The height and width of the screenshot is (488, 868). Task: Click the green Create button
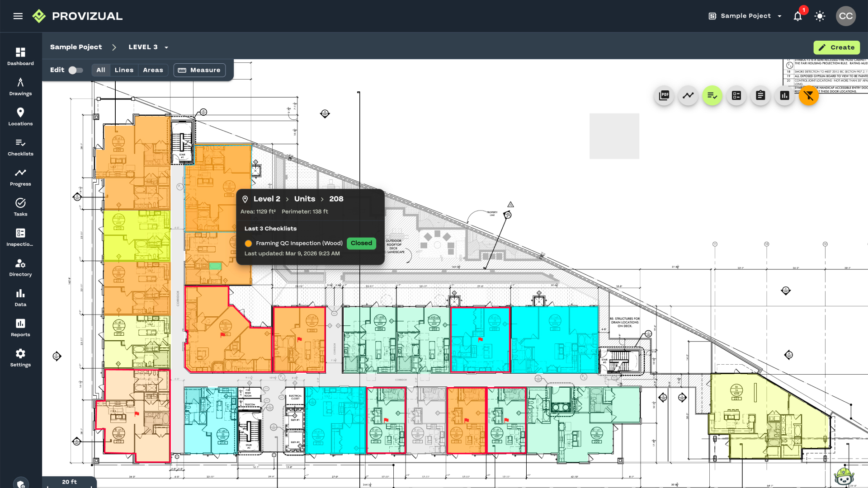coord(837,47)
